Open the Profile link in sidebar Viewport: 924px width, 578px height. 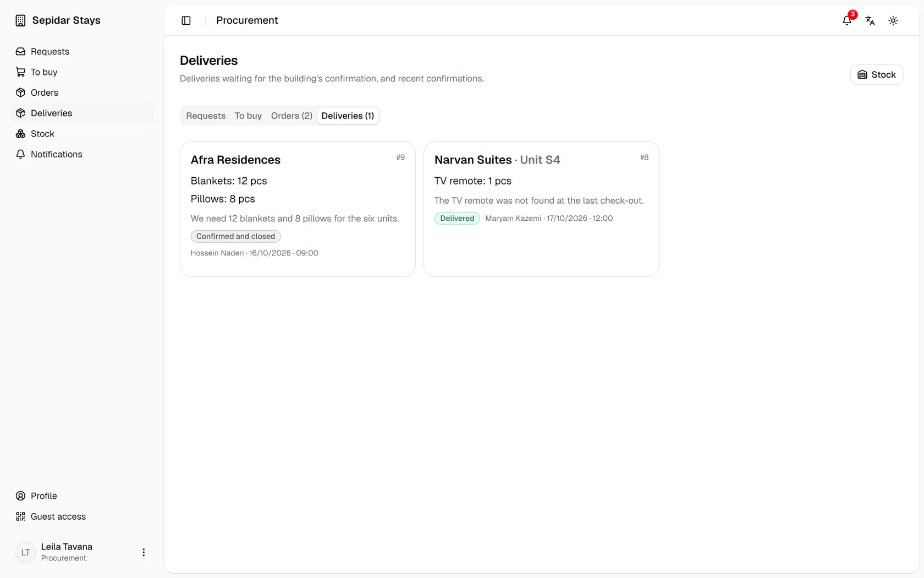point(82,496)
